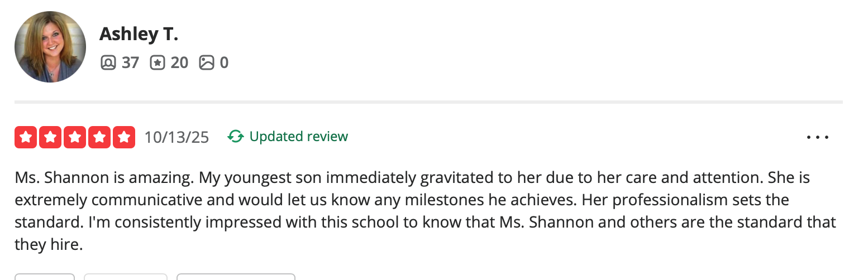Viewport: 868px width, 280px height.
Task: Click the first red rating star
Action: pyautogui.click(x=26, y=137)
